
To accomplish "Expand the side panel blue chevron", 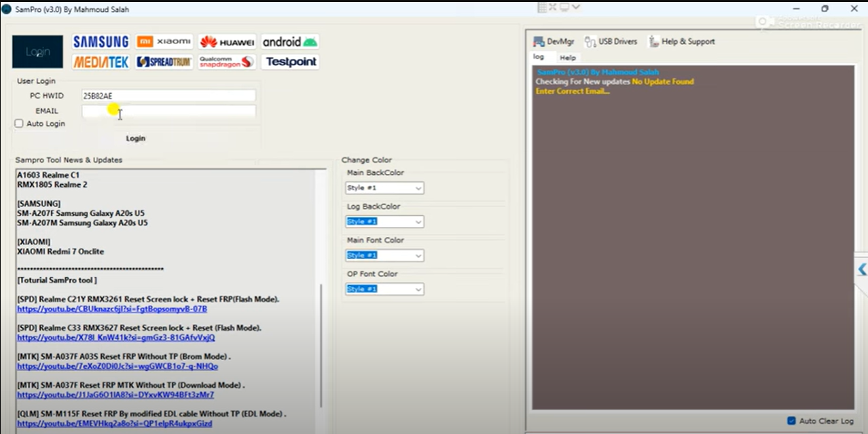I will click(x=862, y=270).
